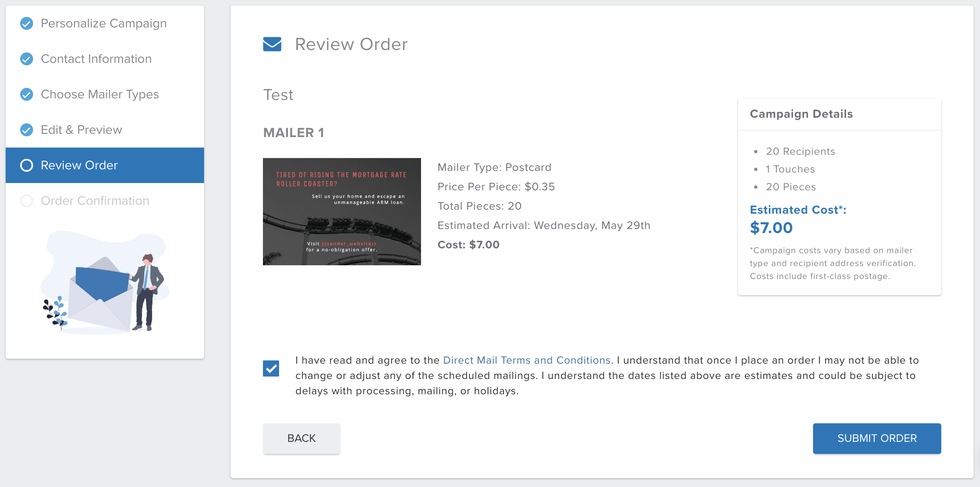Go back using the BACK button
This screenshot has width=980, height=487.
pos(301,438)
